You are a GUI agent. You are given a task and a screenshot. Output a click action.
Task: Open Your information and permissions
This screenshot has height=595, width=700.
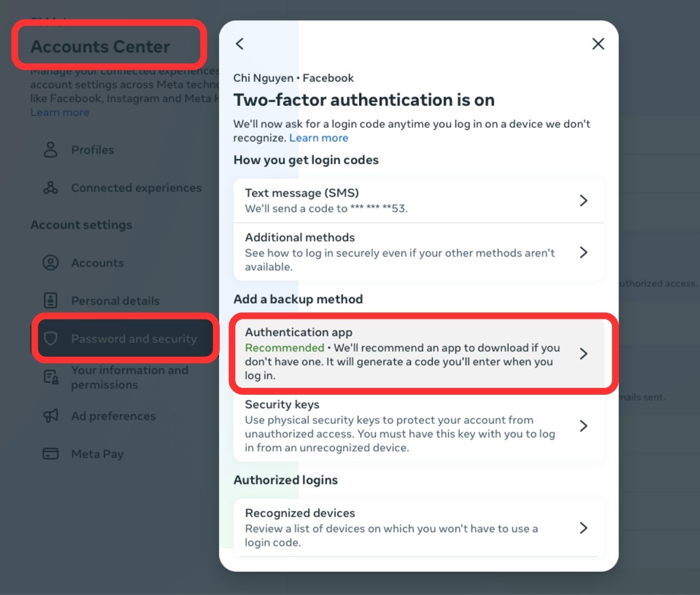tap(129, 377)
